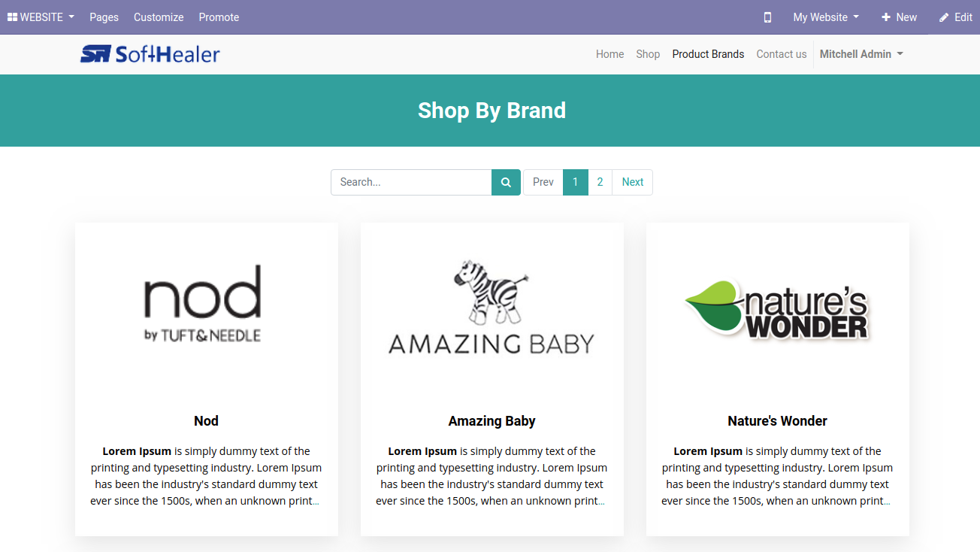
Task: Open the Shop nav link
Action: click(x=648, y=54)
